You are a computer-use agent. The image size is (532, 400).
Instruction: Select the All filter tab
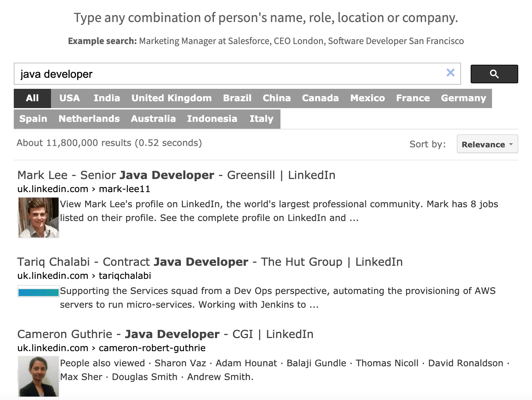(x=32, y=98)
